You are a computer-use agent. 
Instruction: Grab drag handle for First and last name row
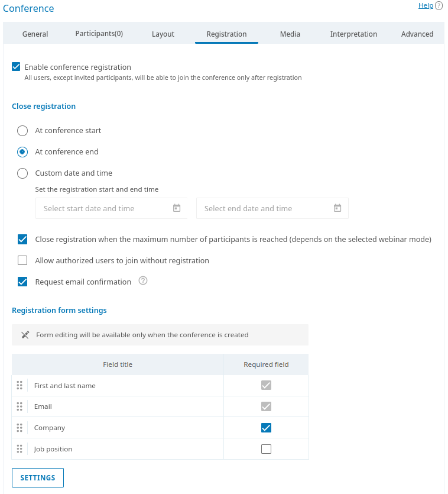[x=20, y=385]
